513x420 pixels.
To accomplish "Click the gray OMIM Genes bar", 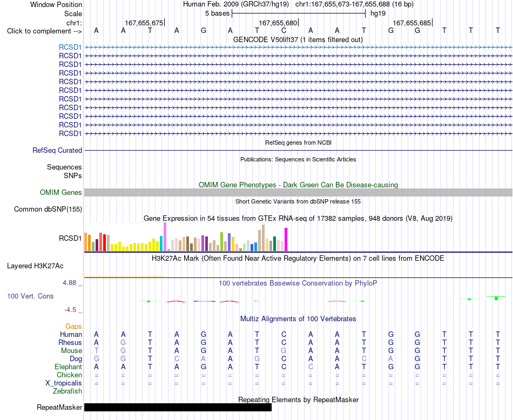I will pos(298,192).
